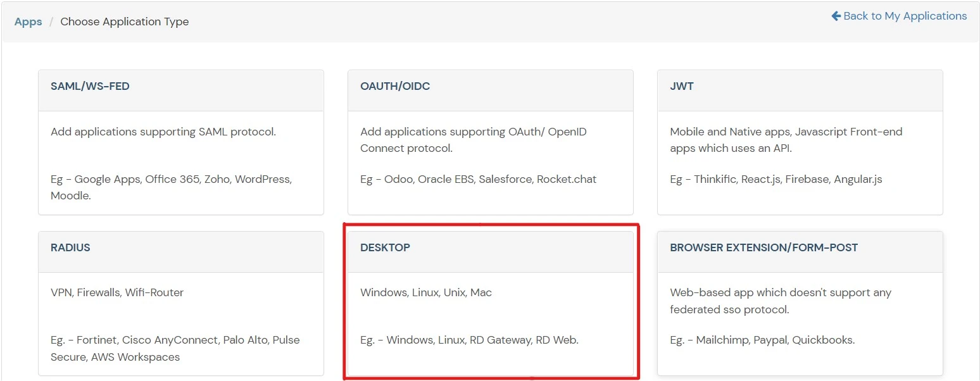980x381 pixels.
Task: Click the back arrow icon
Action: (836, 16)
